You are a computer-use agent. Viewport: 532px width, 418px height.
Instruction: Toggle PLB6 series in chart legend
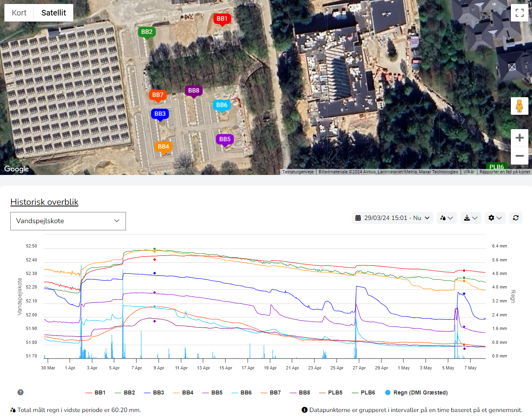[364, 393]
